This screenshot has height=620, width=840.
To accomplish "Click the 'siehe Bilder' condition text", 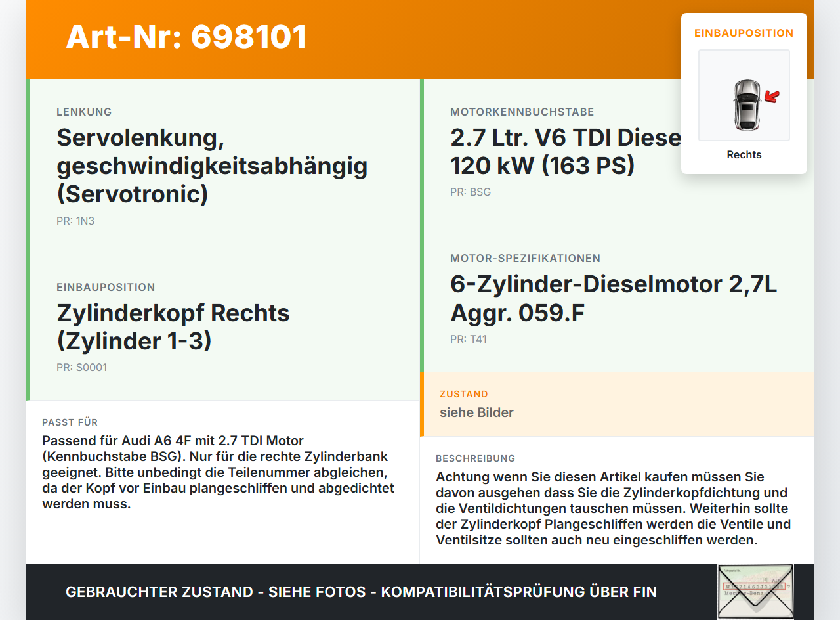I will click(476, 413).
